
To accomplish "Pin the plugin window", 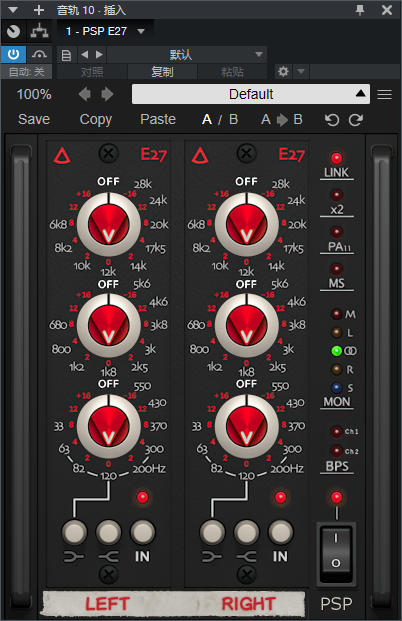I will pyautogui.click(x=360, y=10).
